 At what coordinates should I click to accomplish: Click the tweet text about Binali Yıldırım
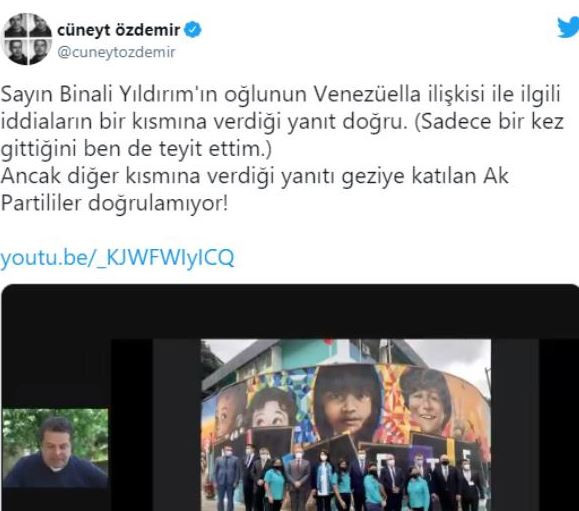point(282,149)
